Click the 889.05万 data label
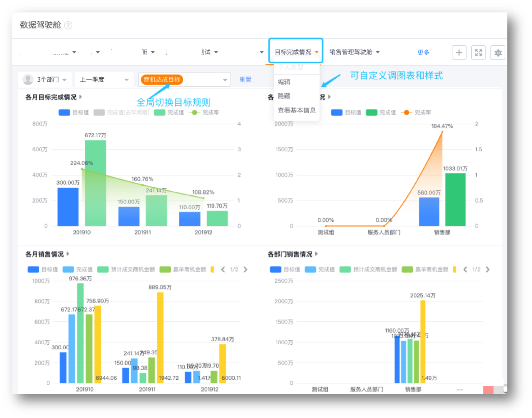532x418 pixels. click(160, 287)
